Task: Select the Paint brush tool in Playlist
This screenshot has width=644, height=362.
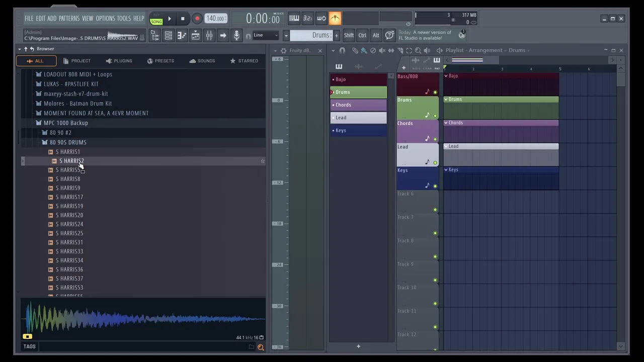Action: pyautogui.click(x=364, y=50)
